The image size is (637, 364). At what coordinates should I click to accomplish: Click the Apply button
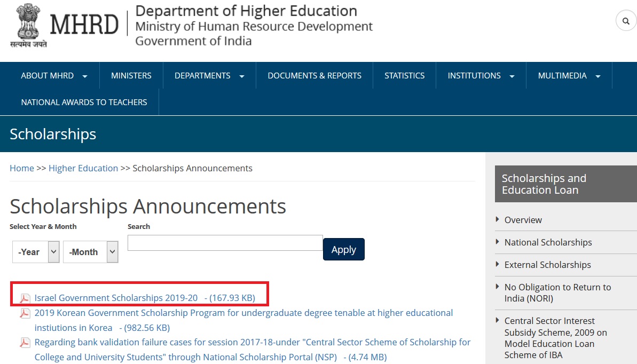pyautogui.click(x=344, y=249)
